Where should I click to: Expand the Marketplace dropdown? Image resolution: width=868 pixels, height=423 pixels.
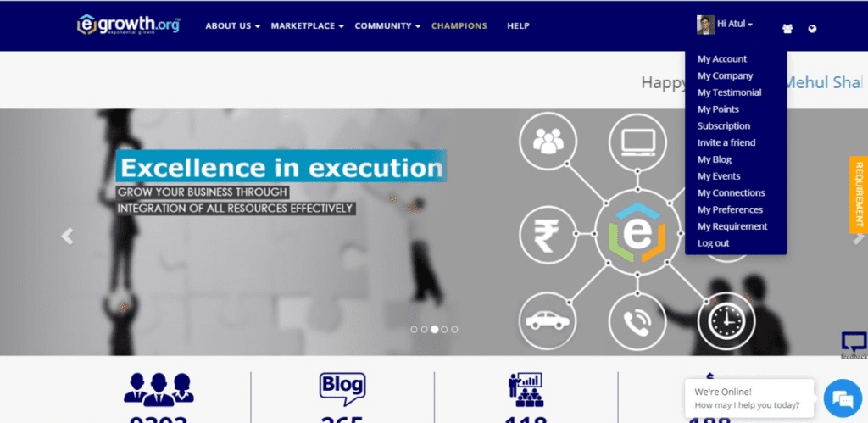(x=307, y=25)
